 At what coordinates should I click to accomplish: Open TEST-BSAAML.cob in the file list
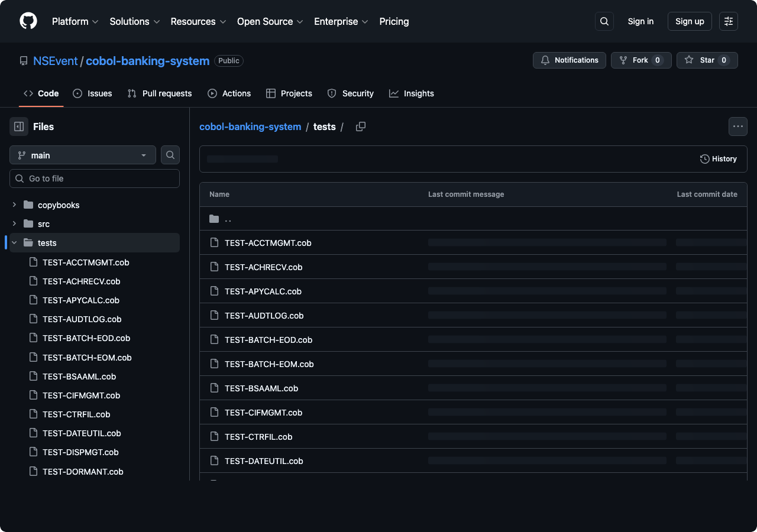pyautogui.click(x=261, y=388)
